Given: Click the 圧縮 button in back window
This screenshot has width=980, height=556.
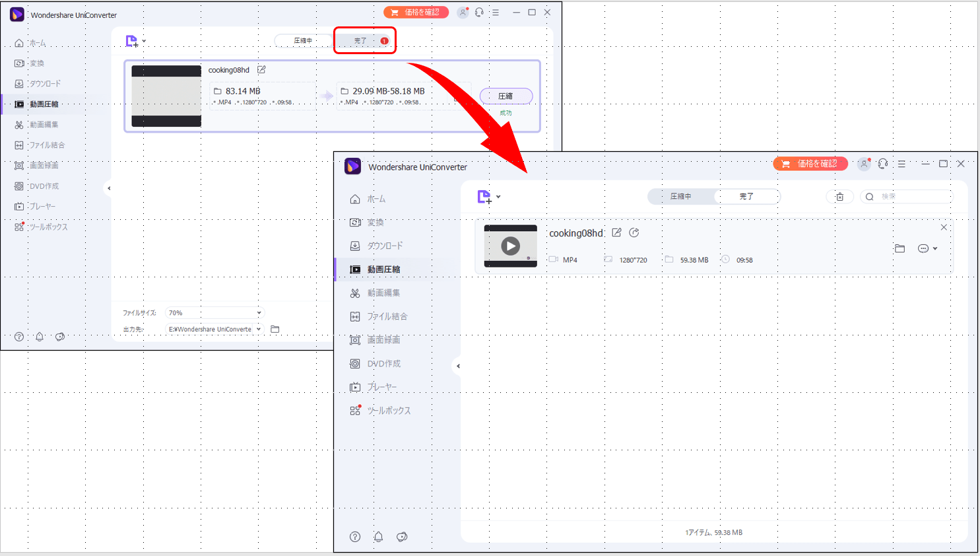Looking at the screenshot, I should click(x=506, y=96).
